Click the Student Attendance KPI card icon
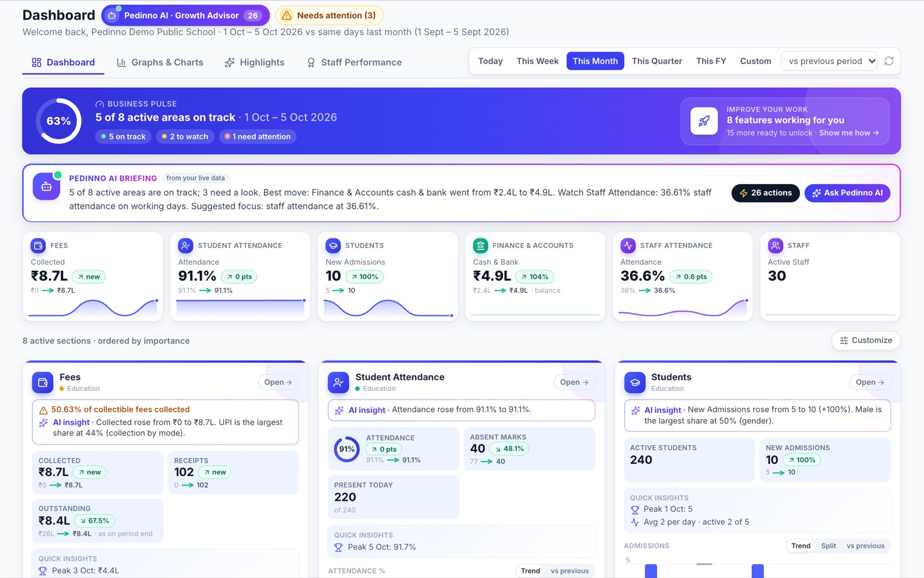 pyautogui.click(x=185, y=245)
